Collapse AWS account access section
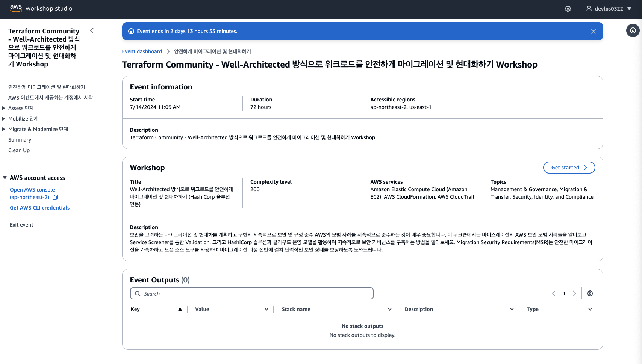 pyautogui.click(x=5, y=178)
